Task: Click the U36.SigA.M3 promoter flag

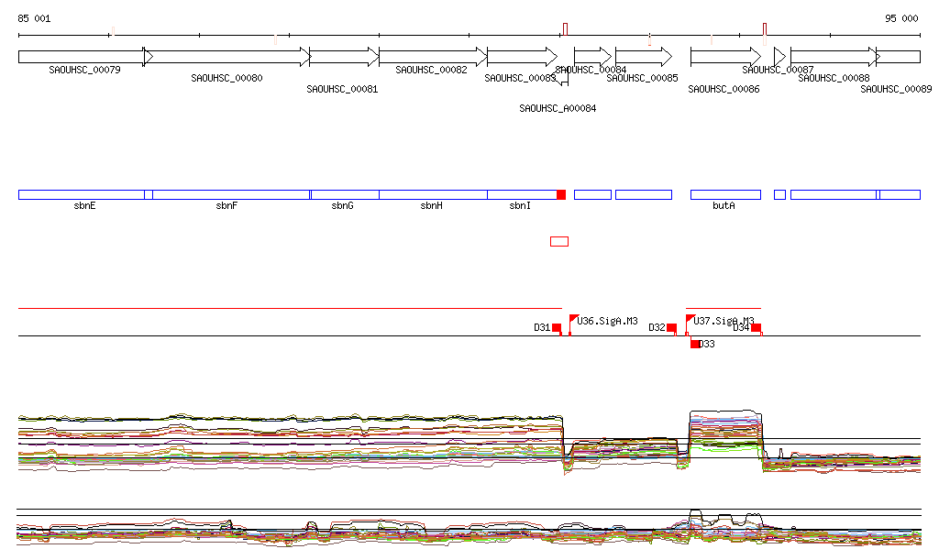Action: pos(573,319)
